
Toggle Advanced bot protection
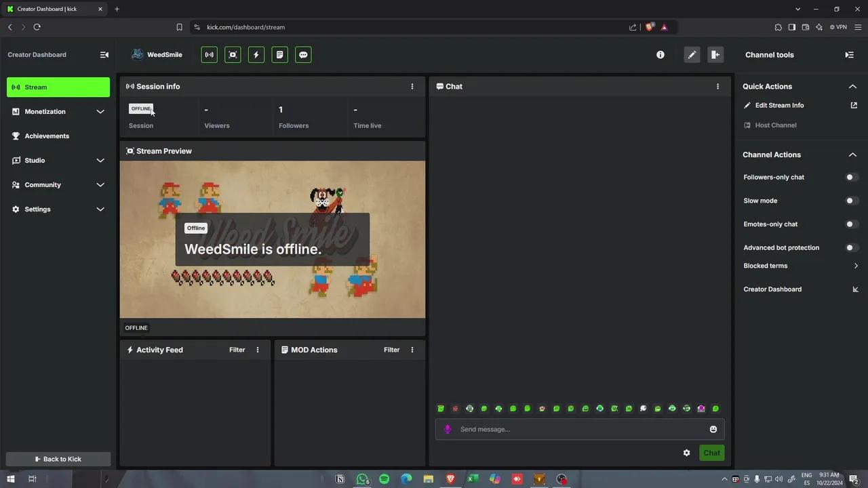(x=852, y=248)
